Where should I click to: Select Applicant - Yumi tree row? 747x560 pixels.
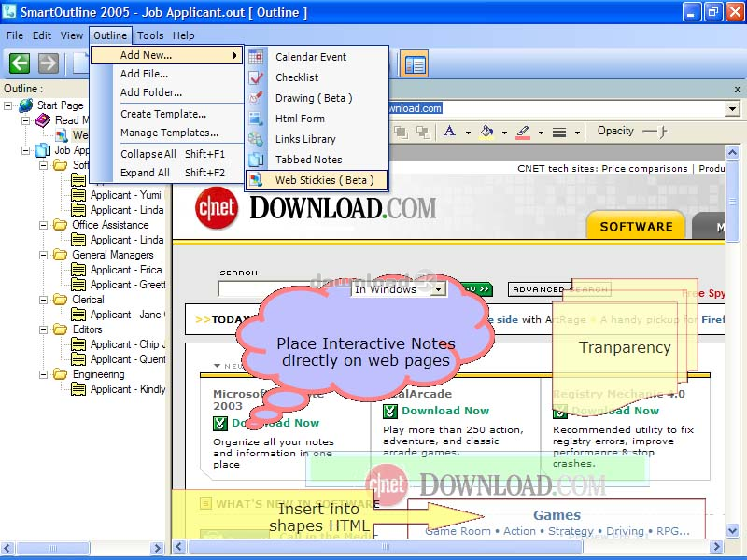[126, 195]
